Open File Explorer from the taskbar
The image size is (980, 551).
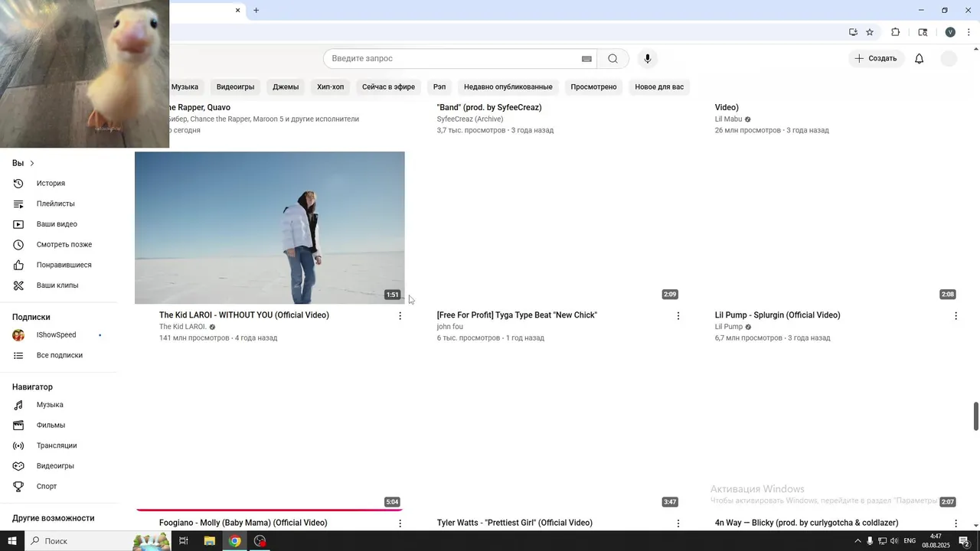[x=209, y=541]
